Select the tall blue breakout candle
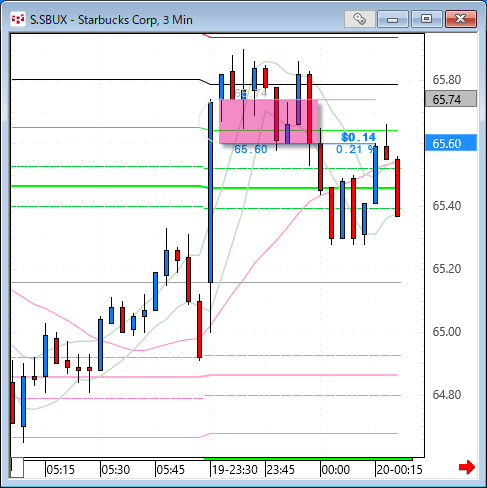 point(210,193)
